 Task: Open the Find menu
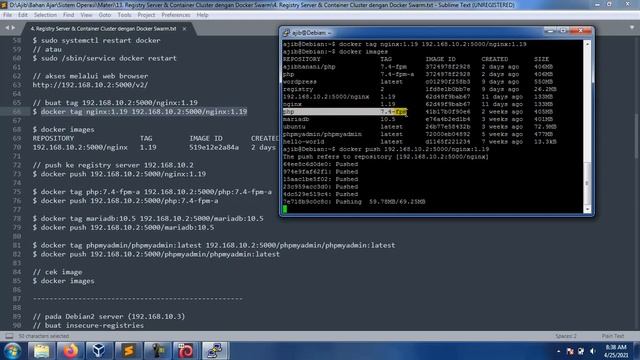pos(68,15)
